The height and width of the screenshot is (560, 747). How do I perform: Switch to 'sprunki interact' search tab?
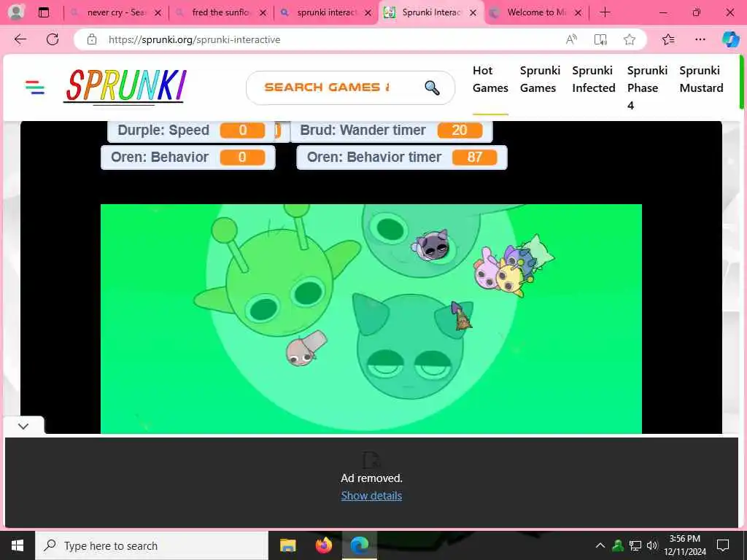[326, 13]
